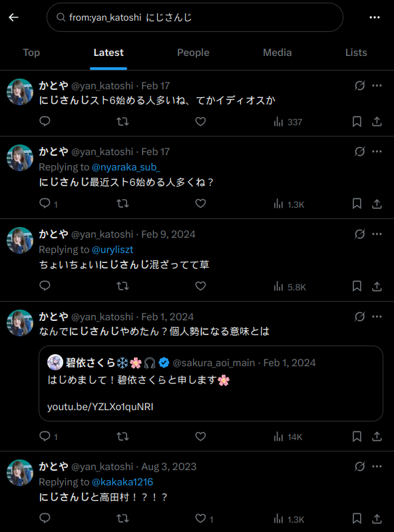The width and height of the screenshot is (394, 532).
Task: Open search options three-dot menu at top
Action: tap(374, 17)
